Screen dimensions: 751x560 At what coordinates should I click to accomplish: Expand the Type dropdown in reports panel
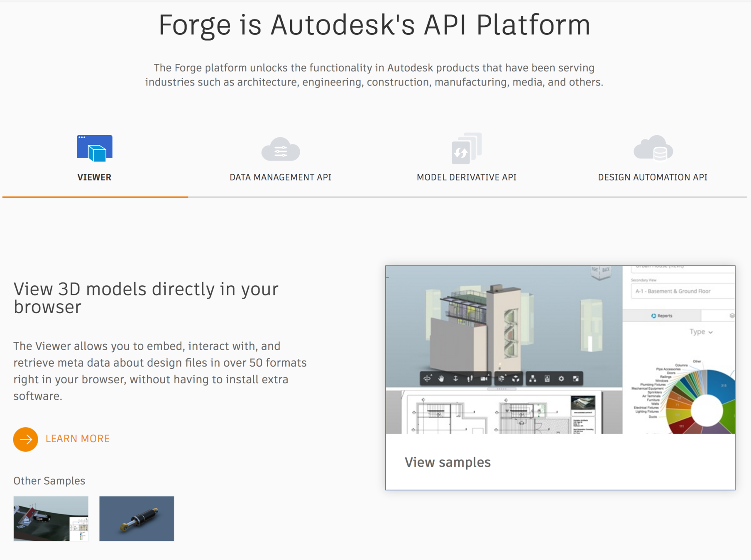(x=701, y=331)
